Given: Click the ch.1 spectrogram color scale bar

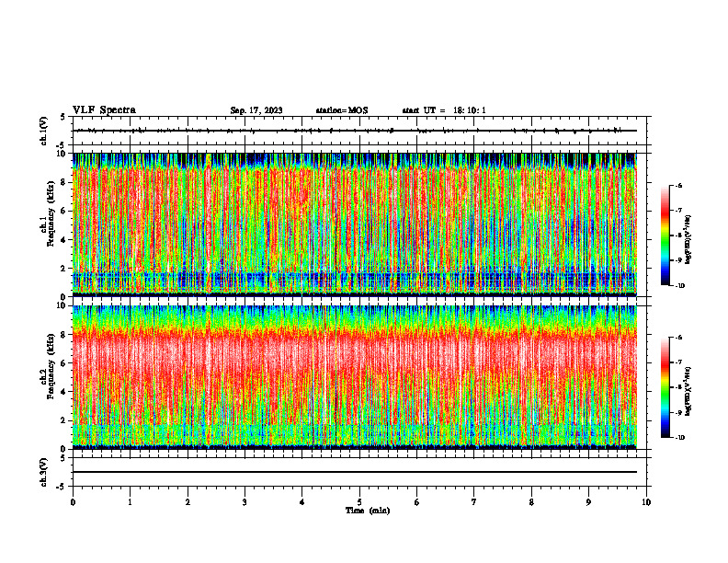Looking at the screenshot, I should [665, 236].
